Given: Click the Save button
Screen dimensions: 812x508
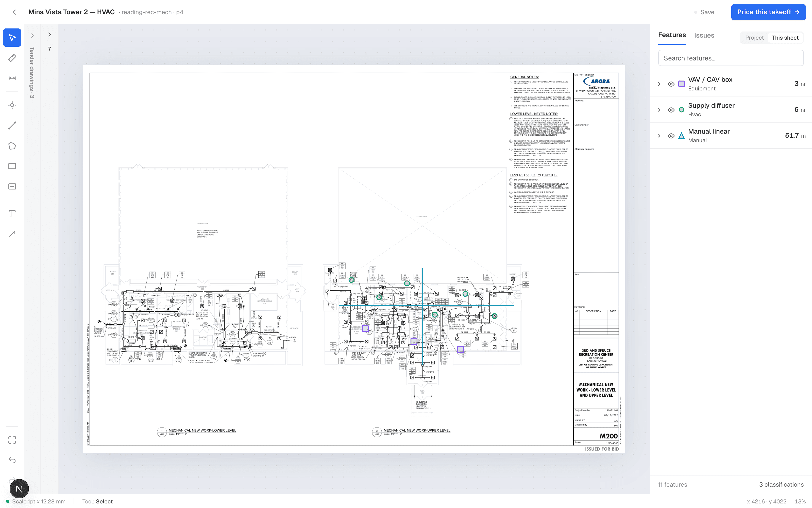Looking at the screenshot, I should (x=704, y=12).
